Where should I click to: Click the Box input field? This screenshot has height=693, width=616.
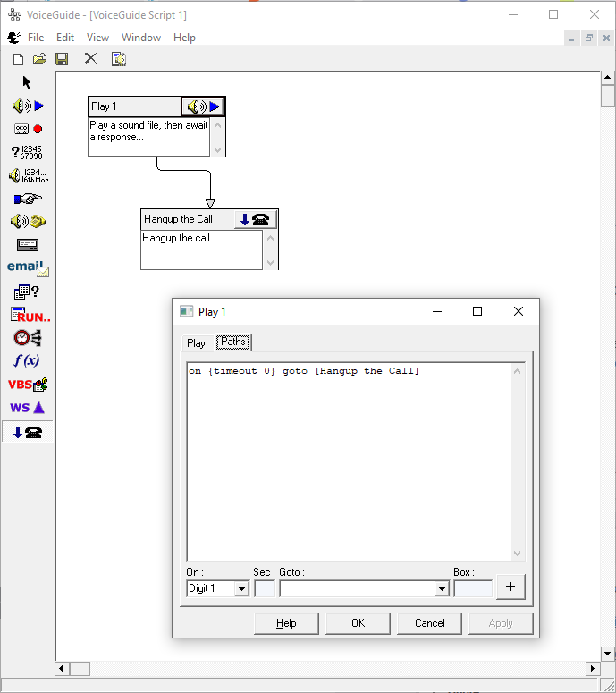pos(473,588)
